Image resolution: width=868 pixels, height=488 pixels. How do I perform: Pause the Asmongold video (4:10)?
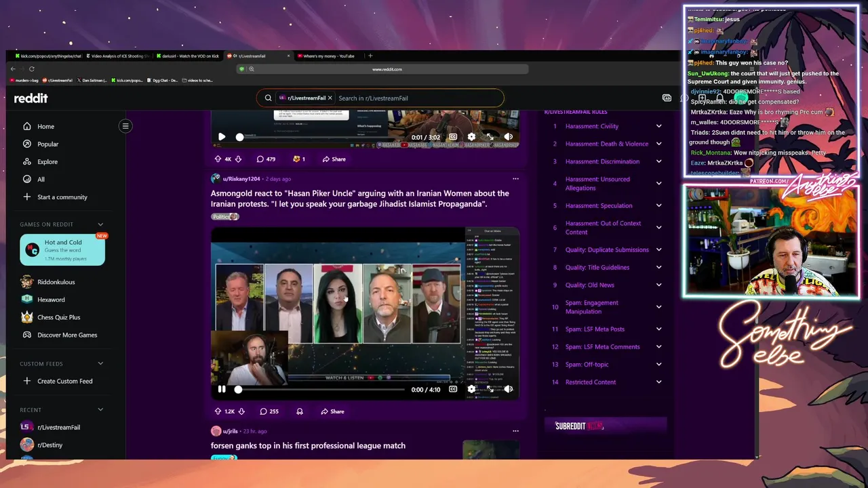[x=222, y=390]
